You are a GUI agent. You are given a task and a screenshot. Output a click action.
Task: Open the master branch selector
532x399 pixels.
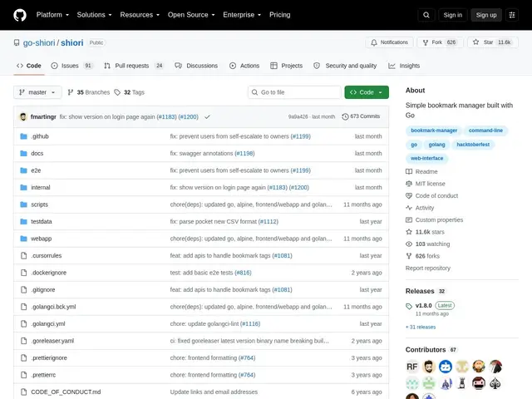[37, 92]
